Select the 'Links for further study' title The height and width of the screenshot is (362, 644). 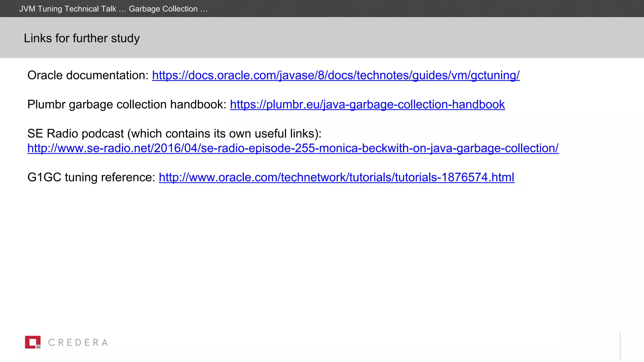coord(82,38)
